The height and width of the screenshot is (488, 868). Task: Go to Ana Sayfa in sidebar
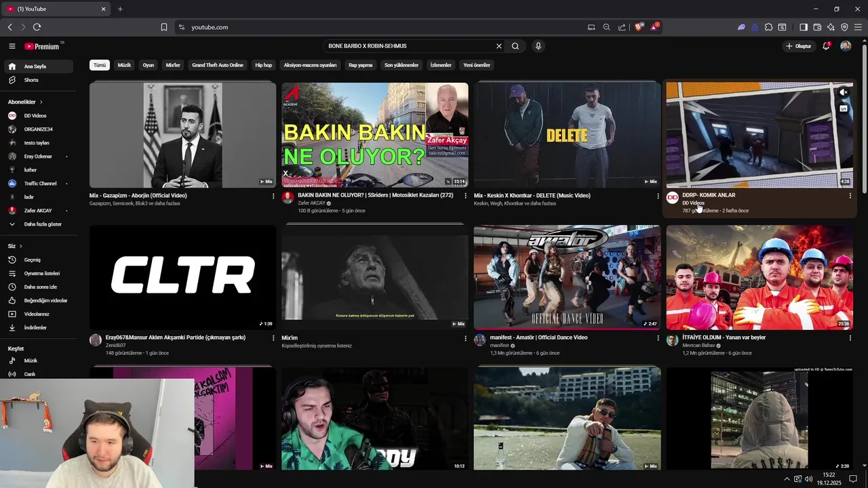coord(38,66)
